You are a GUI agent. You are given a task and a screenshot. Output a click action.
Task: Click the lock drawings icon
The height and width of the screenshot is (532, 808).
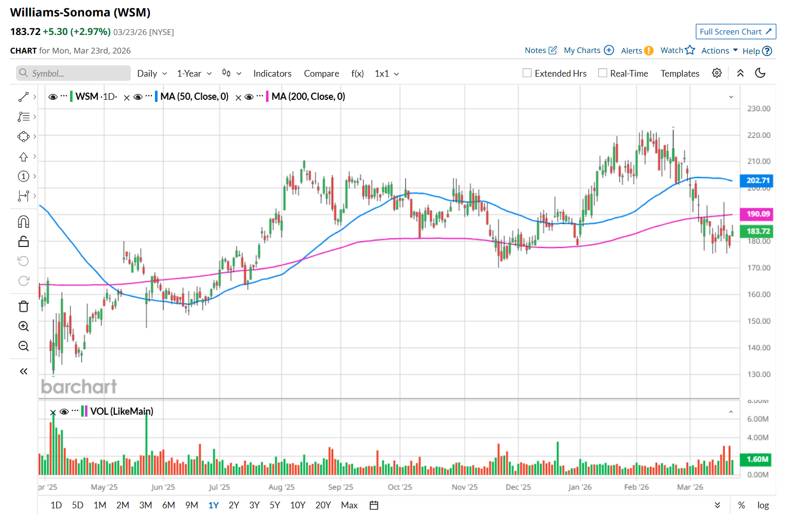pyautogui.click(x=23, y=241)
